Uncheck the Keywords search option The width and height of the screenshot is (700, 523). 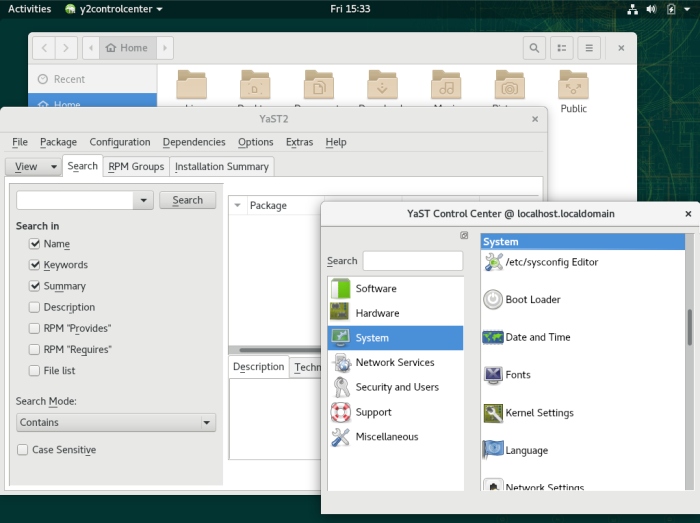35,265
